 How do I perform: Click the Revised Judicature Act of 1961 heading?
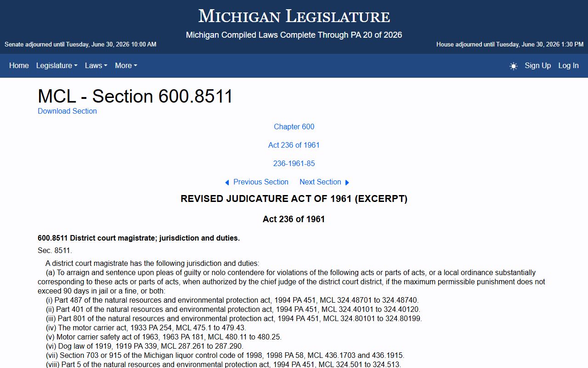[294, 199]
